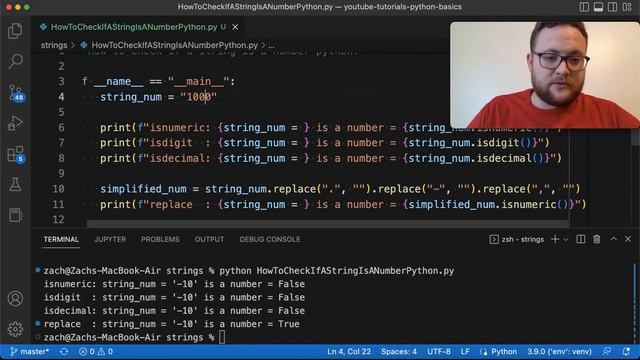640x360 pixels.
Task: Select the zsh - strings terminal label
Action: (x=517, y=240)
